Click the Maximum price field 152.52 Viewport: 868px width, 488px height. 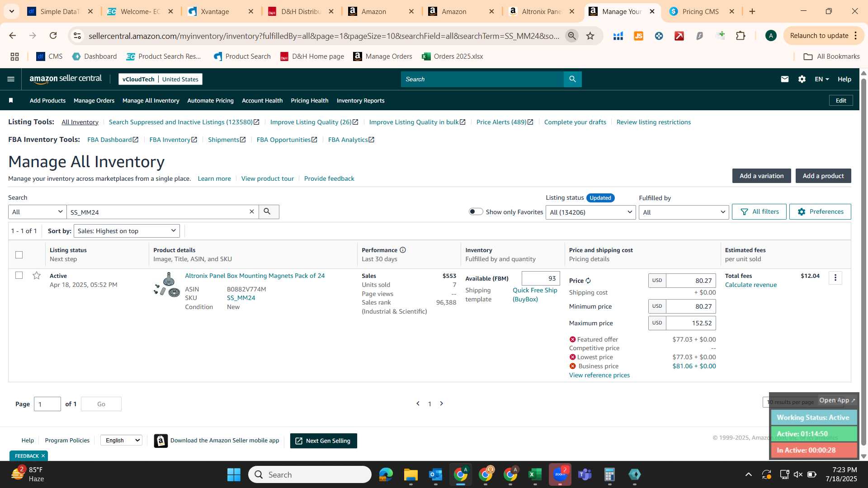point(691,323)
